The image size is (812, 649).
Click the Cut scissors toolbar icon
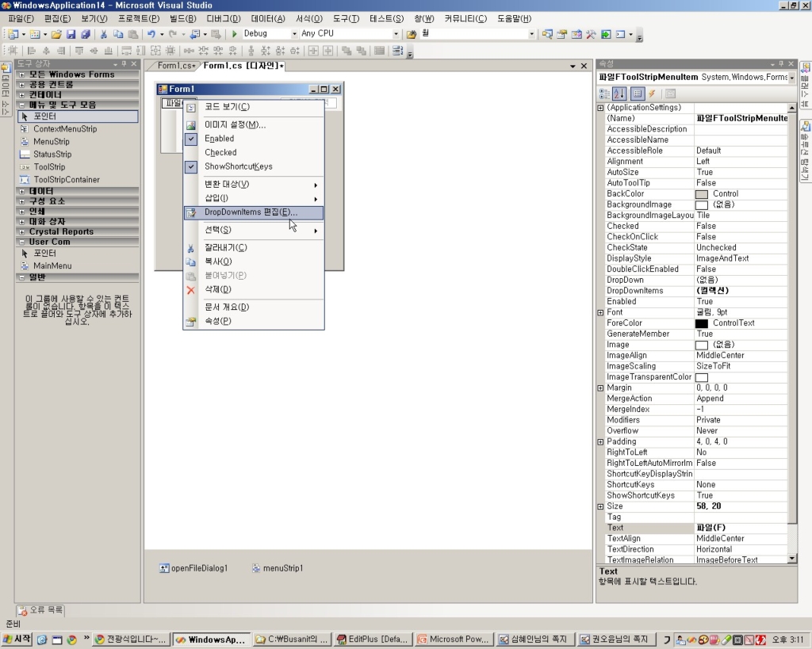click(104, 34)
